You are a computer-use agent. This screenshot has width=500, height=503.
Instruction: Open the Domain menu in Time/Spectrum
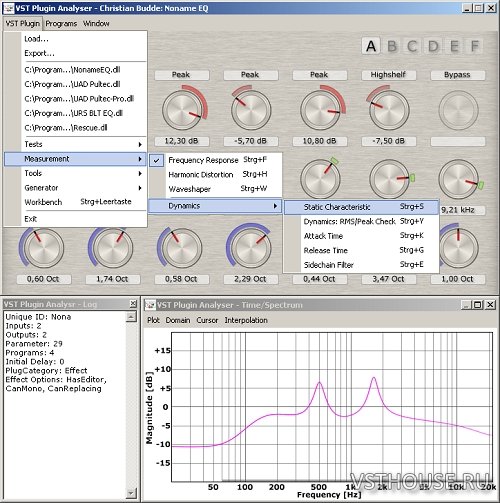coord(178,320)
